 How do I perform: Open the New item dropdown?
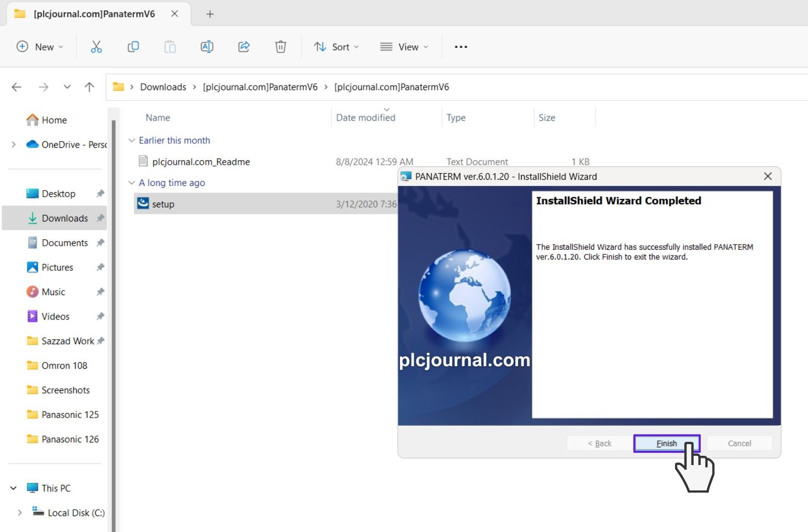[x=40, y=47]
